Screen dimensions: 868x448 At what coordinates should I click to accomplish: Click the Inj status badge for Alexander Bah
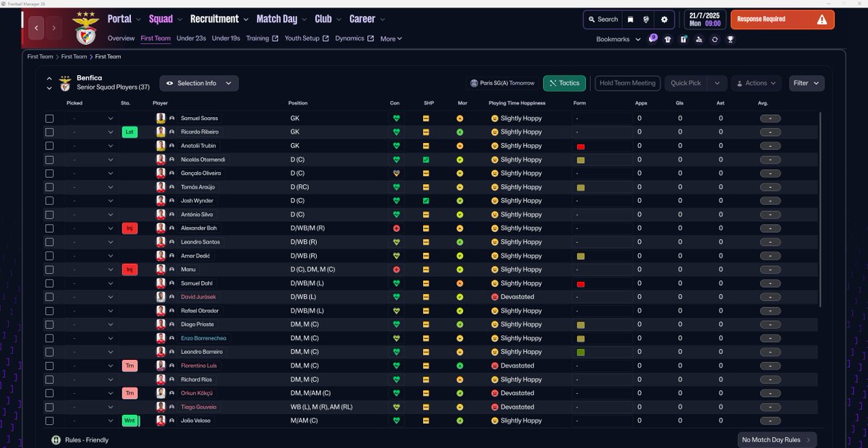[x=129, y=228]
